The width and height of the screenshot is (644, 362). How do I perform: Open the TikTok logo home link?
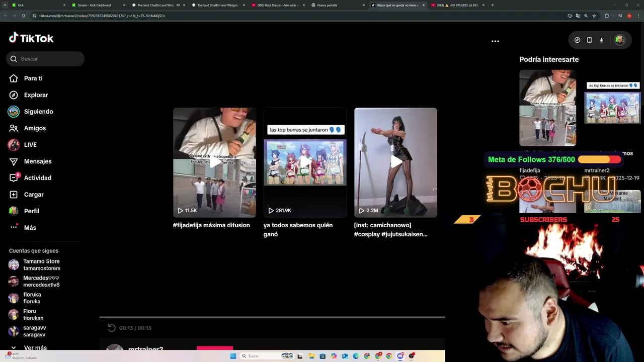click(x=31, y=38)
